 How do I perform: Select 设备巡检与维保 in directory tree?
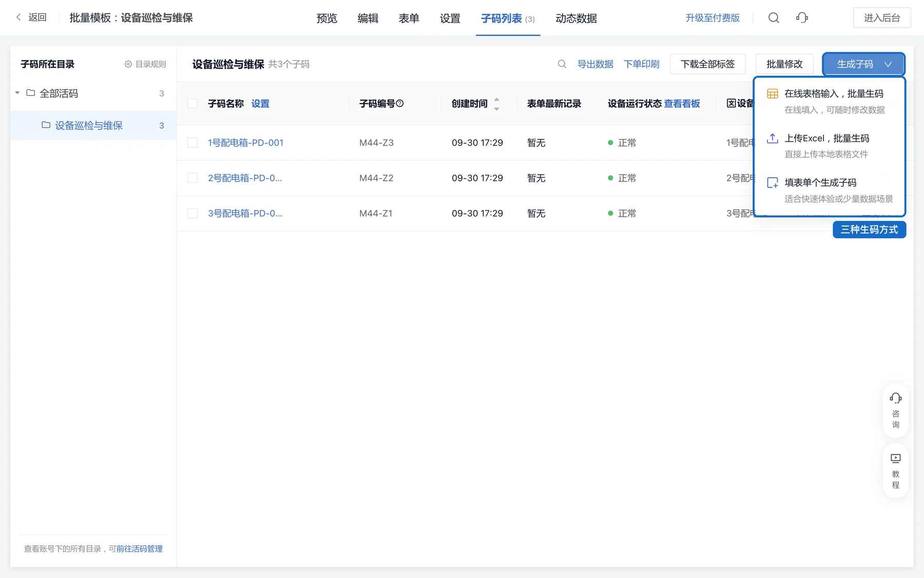93,125
